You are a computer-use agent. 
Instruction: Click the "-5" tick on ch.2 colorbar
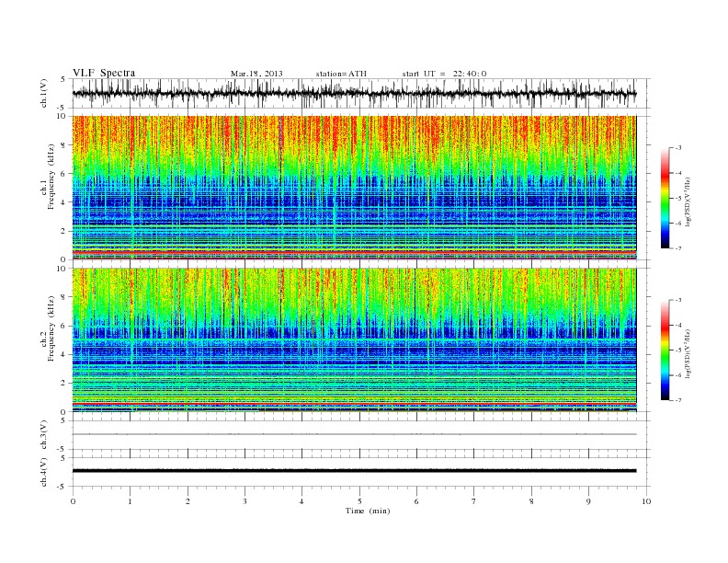678,350
